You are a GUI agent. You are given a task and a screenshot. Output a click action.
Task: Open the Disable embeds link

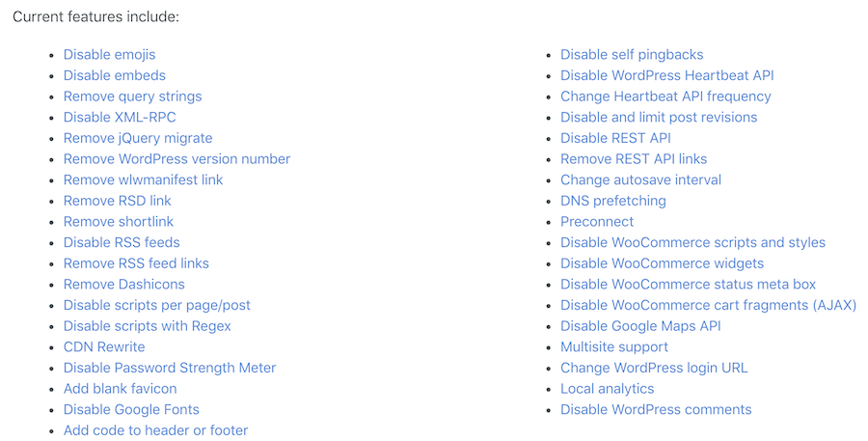pyautogui.click(x=114, y=75)
